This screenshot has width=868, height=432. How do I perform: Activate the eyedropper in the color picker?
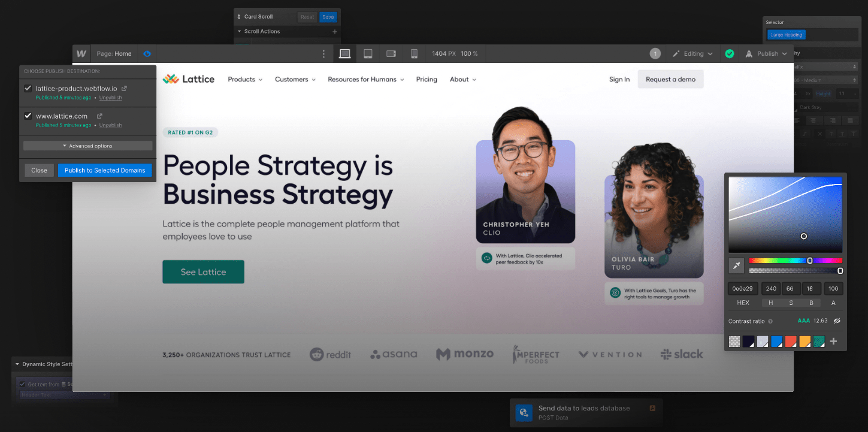point(736,265)
